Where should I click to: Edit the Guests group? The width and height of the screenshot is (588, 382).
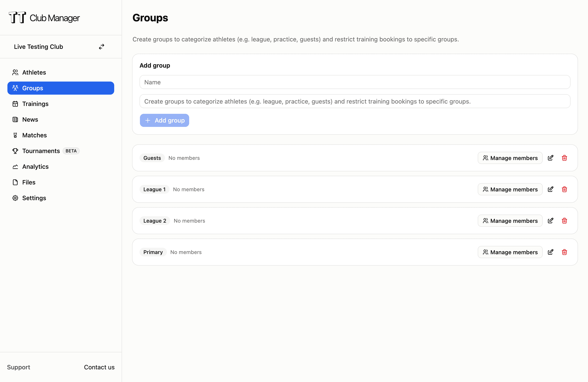click(x=551, y=158)
